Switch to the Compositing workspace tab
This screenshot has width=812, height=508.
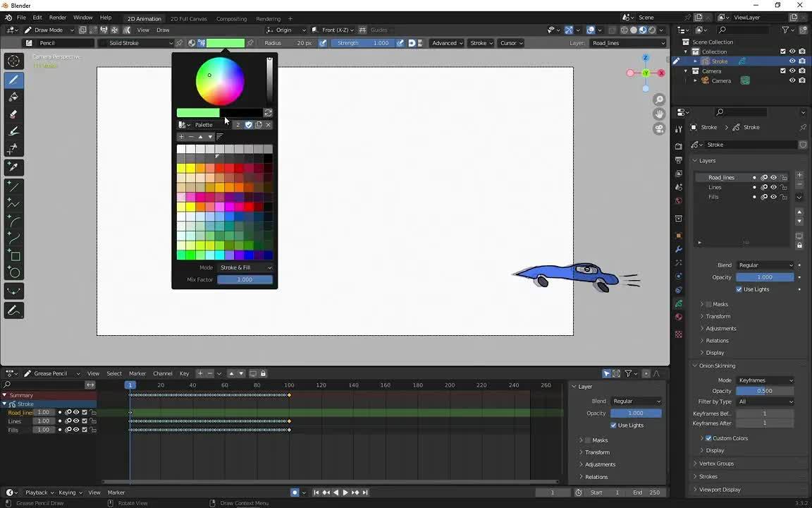[230, 19]
